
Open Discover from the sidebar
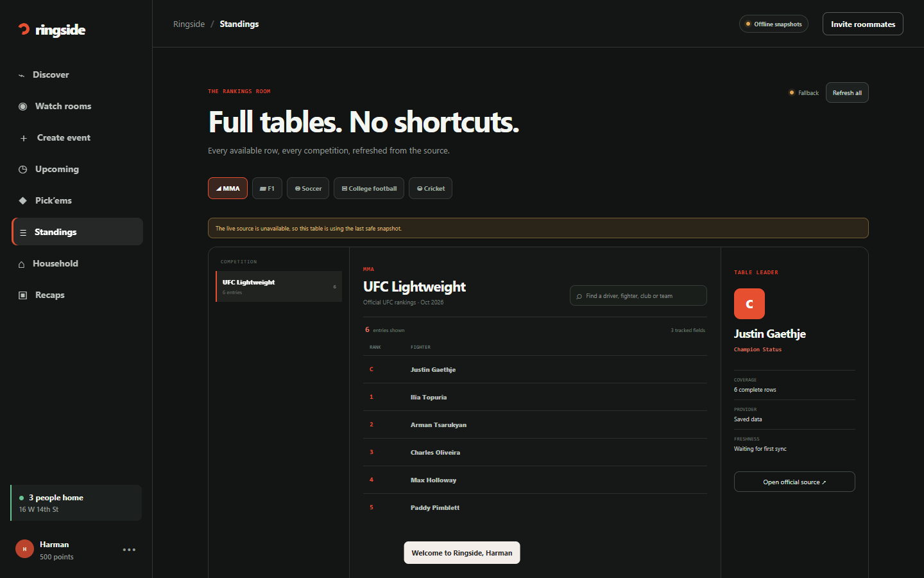tap(77, 74)
